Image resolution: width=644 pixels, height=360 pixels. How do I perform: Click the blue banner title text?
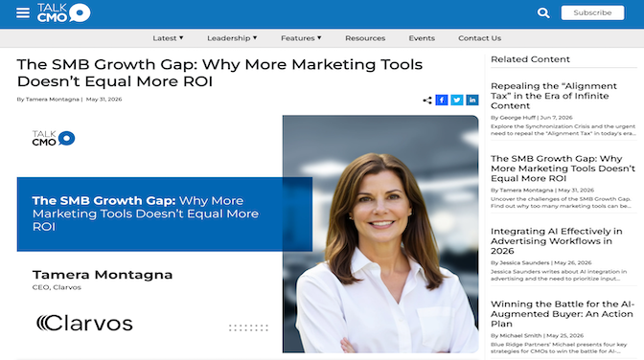click(146, 214)
